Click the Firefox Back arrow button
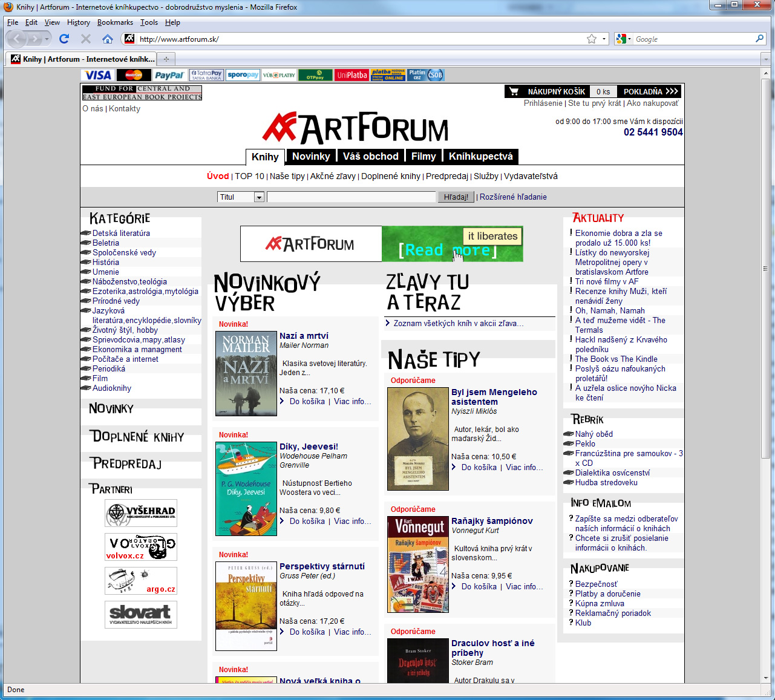This screenshot has width=775, height=700. click(16, 39)
